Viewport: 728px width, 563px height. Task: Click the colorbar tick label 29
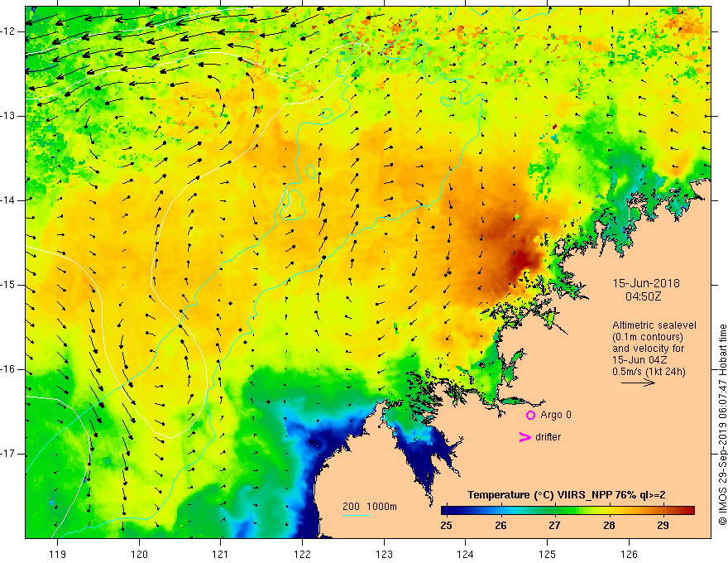coord(663,526)
